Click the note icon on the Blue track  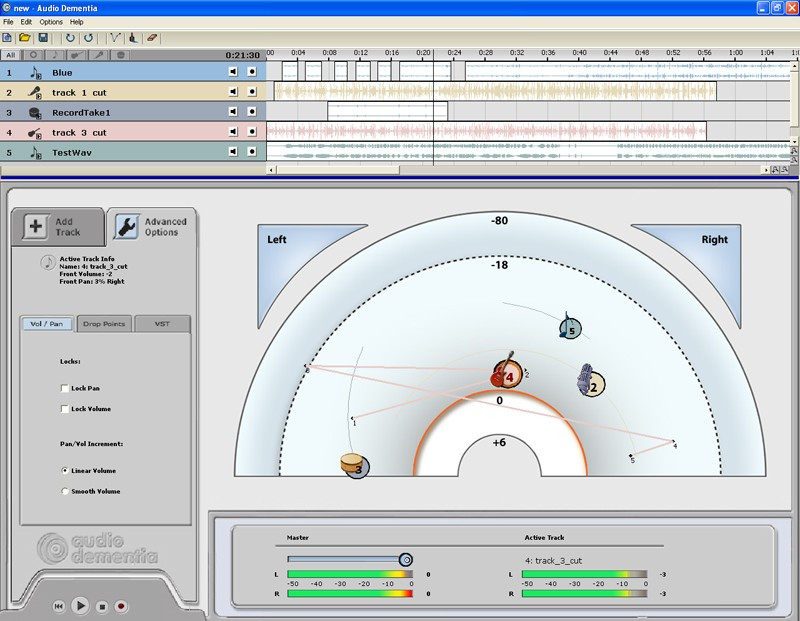tap(35, 73)
